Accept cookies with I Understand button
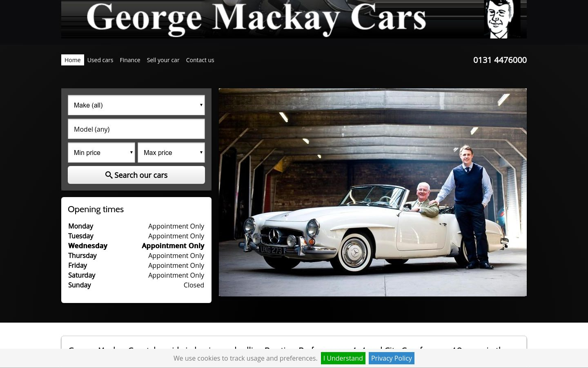Image resolution: width=588 pixels, height=368 pixels. point(343,358)
